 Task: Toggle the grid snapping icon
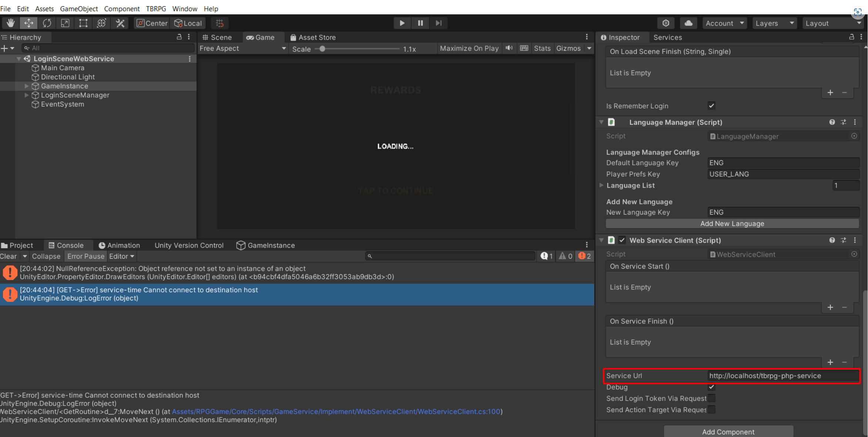219,23
